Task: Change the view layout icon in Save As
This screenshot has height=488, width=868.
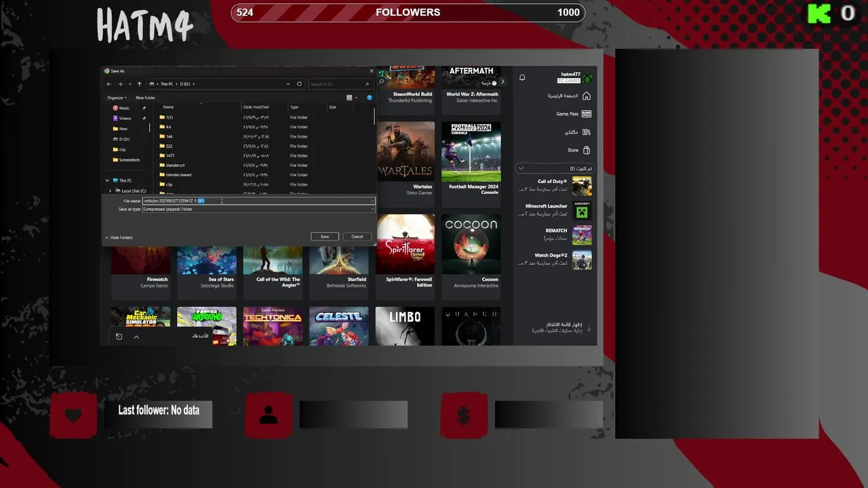Action: coord(349,98)
